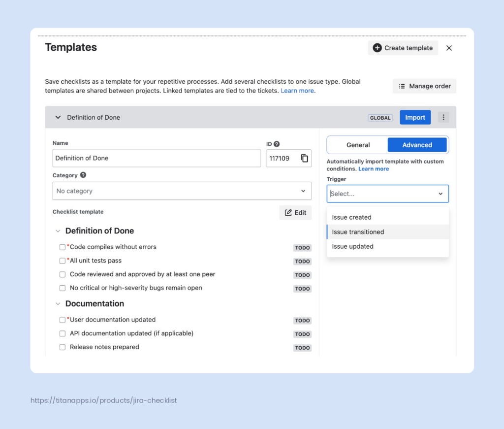Image resolution: width=504 pixels, height=429 pixels.
Task: Tick the 'All unit tests pass' checkbox
Action: [x=63, y=261]
